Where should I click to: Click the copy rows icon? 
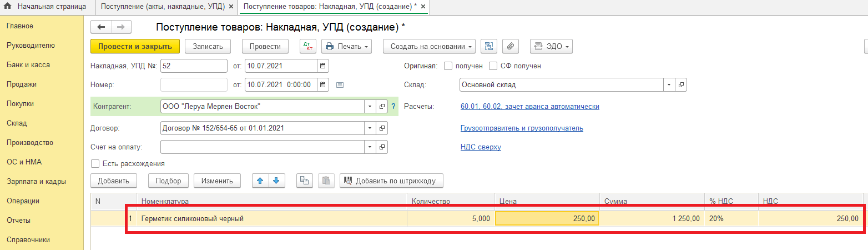pos(304,181)
